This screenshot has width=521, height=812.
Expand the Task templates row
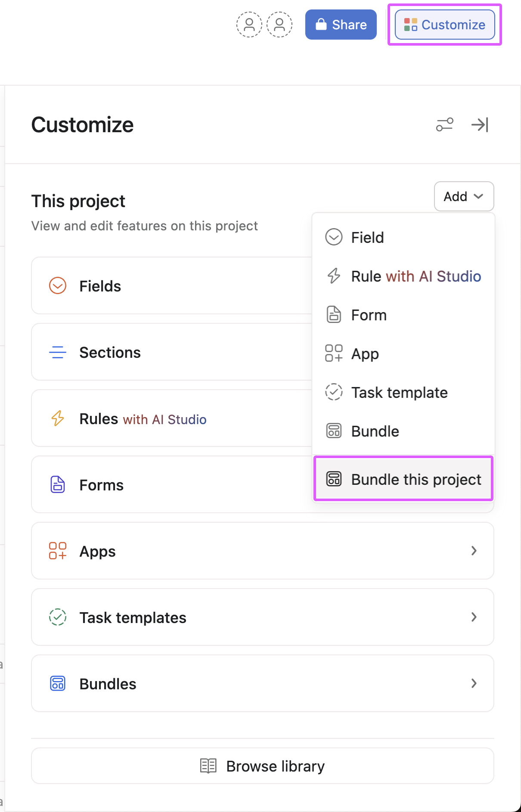coord(474,617)
